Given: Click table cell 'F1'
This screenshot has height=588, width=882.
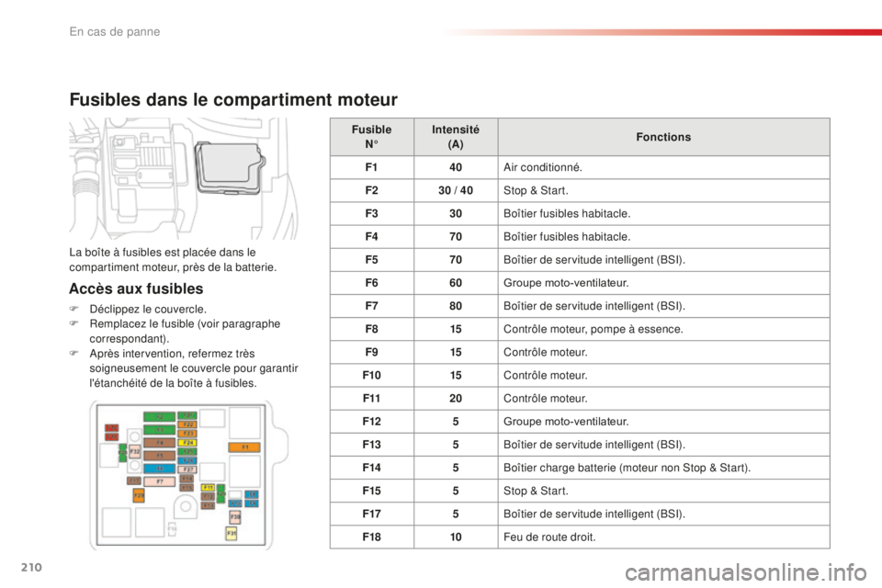Looking at the screenshot, I should [372, 167].
